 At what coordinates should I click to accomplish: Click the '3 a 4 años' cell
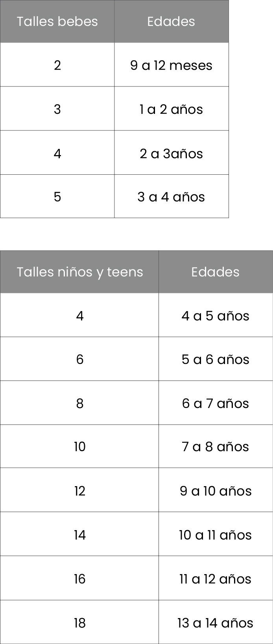(x=172, y=196)
